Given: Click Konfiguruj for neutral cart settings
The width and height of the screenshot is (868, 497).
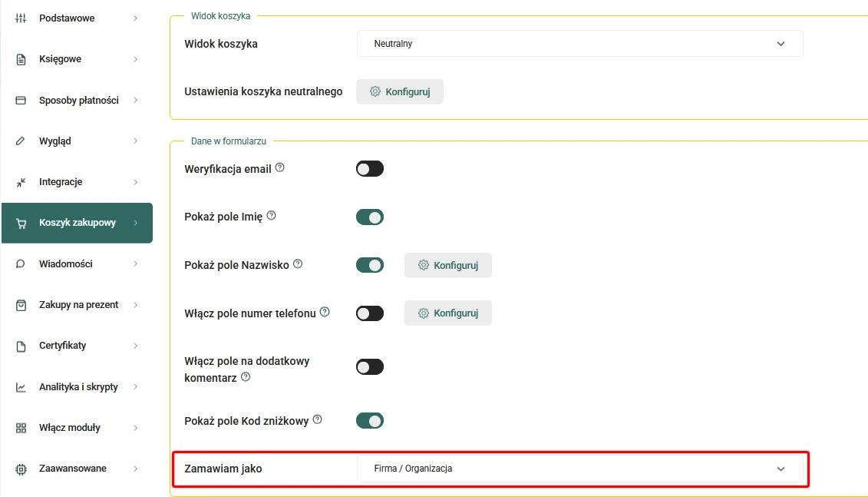Looking at the screenshot, I should point(400,91).
